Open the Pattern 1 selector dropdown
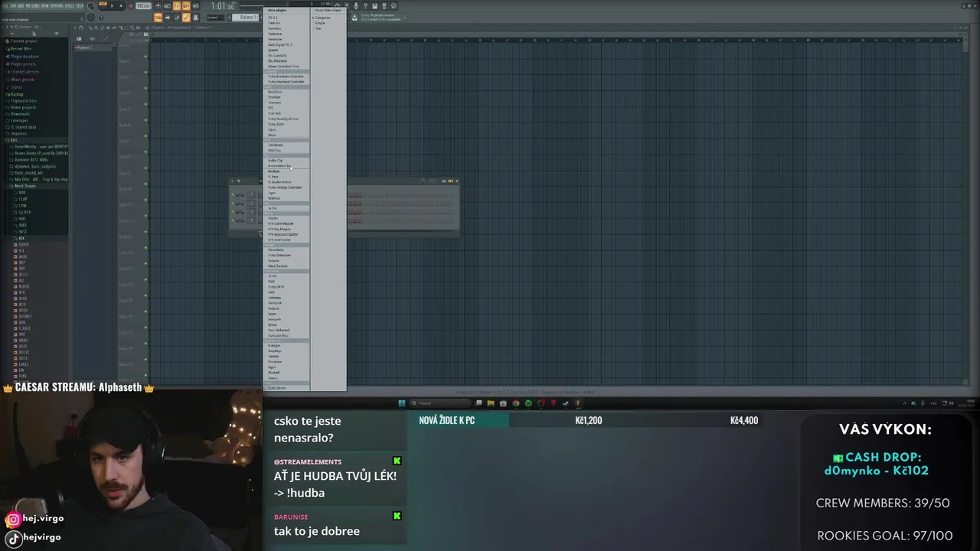The image size is (980, 551). 245,17
